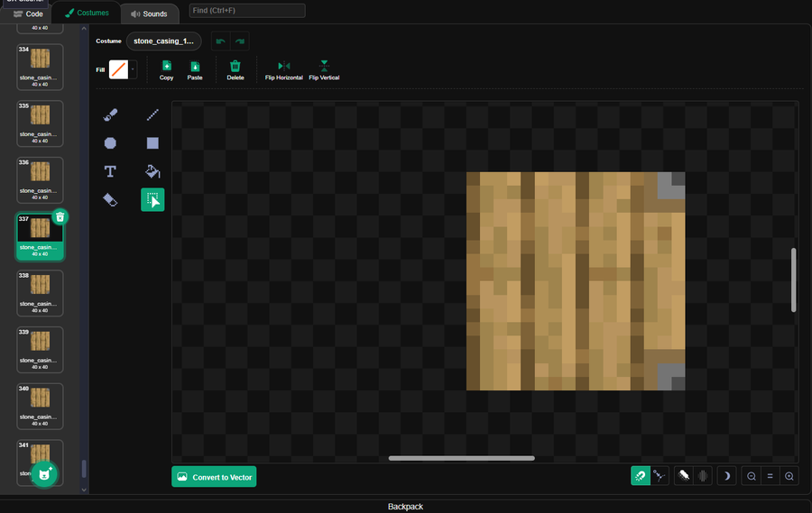
Task: Click the canvas vertical scrollbar
Action: pos(793,280)
